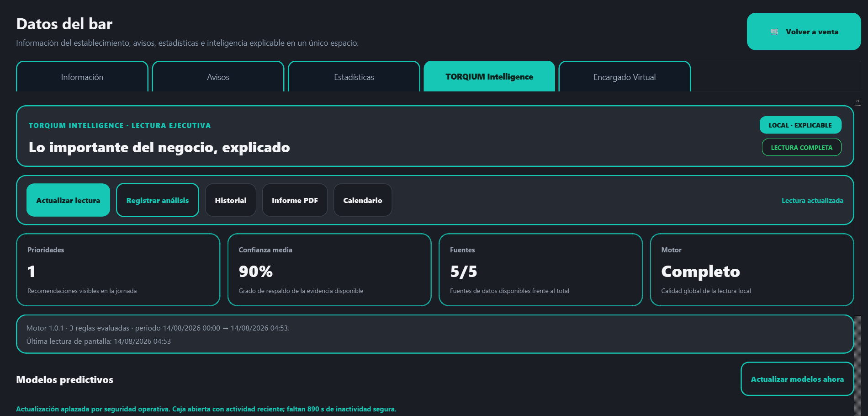
Task: Click the page subtitle beginning 'Información del establecimiento'
Action: 187,43
